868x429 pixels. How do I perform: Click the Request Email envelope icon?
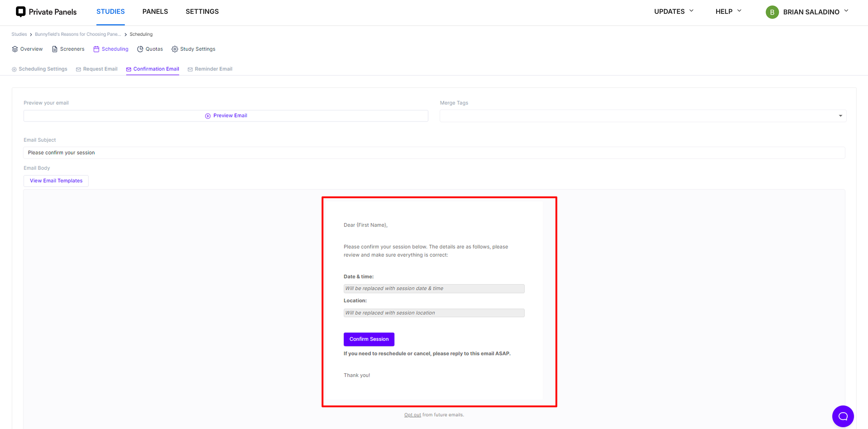[78, 69]
